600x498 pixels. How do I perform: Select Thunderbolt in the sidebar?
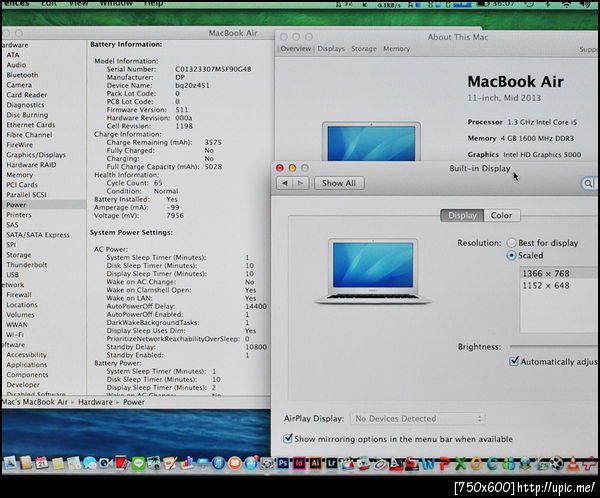[26, 265]
